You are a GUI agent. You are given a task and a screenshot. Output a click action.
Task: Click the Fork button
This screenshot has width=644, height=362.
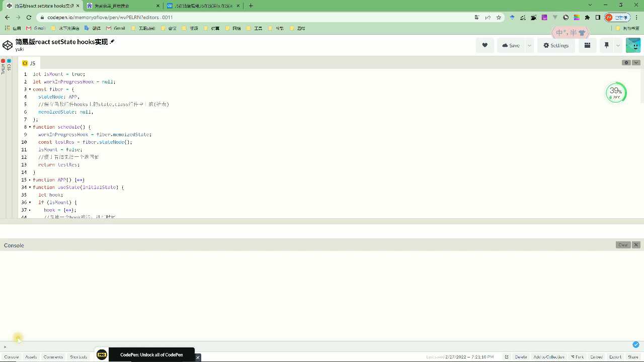point(578,357)
